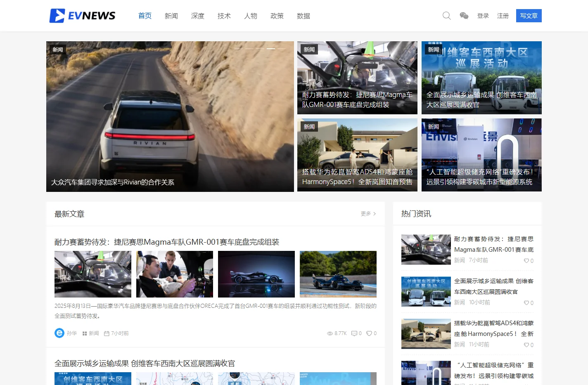This screenshot has width=588, height=385.
Task: Click hot news title 全面展示城乡运输成果 创维客
Action: [494, 286]
